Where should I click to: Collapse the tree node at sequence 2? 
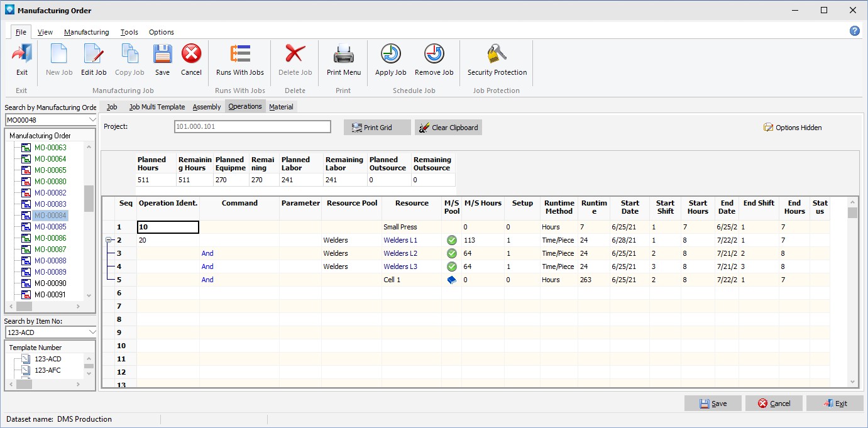coord(109,240)
